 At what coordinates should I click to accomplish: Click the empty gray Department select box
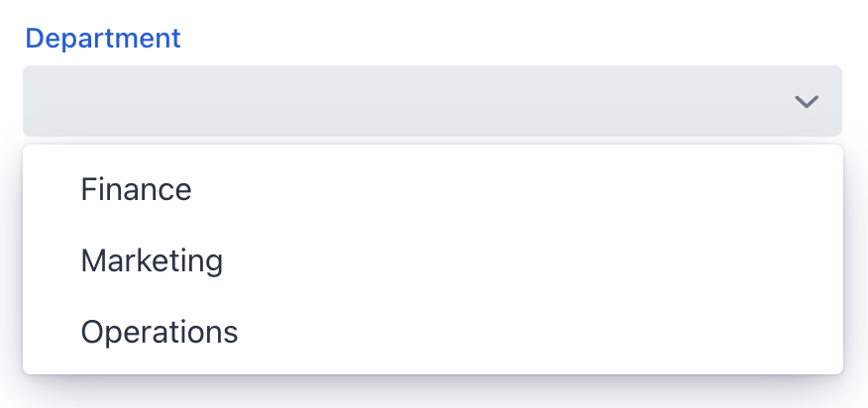pyautogui.click(x=396, y=101)
